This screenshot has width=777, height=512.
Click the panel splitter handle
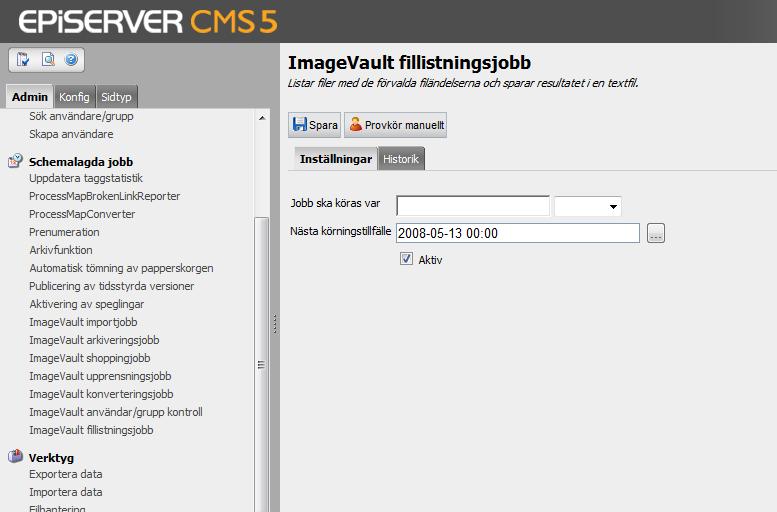[x=275, y=324]
